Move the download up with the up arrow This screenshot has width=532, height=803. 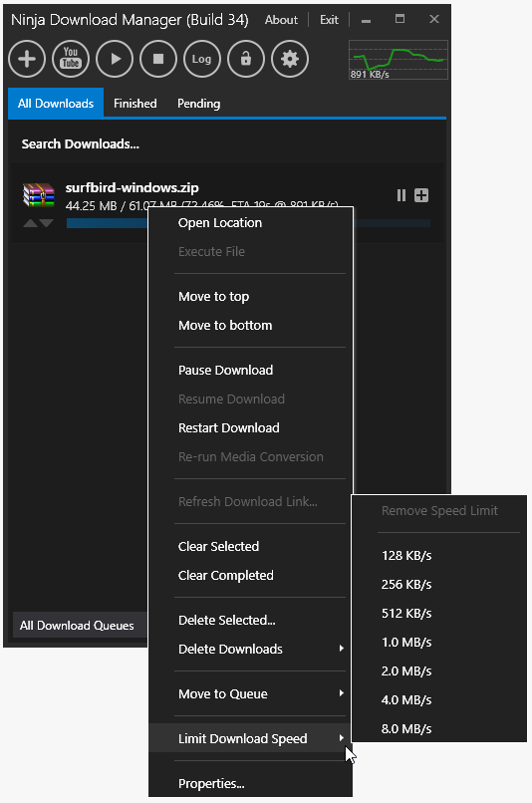(30, 223)
